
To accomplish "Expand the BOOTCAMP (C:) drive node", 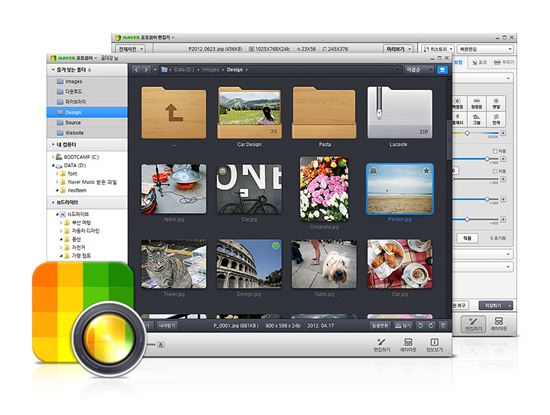I will [x=53, y=157].
